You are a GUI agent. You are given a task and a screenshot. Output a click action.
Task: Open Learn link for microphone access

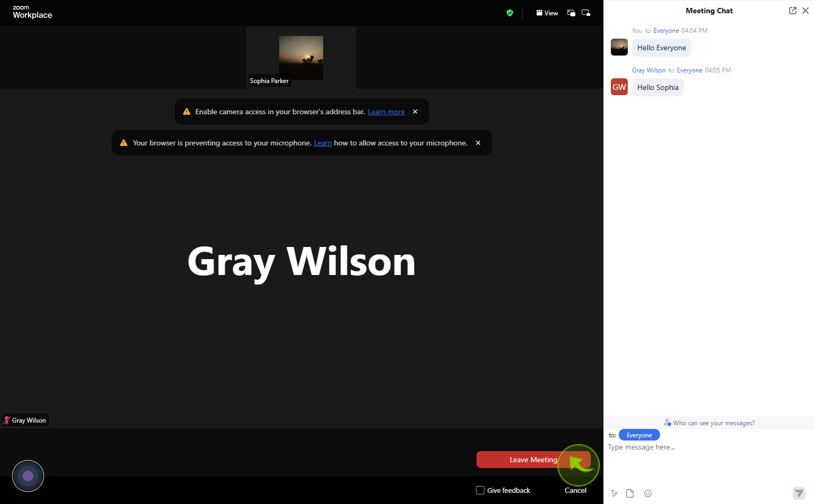(323, 143)
